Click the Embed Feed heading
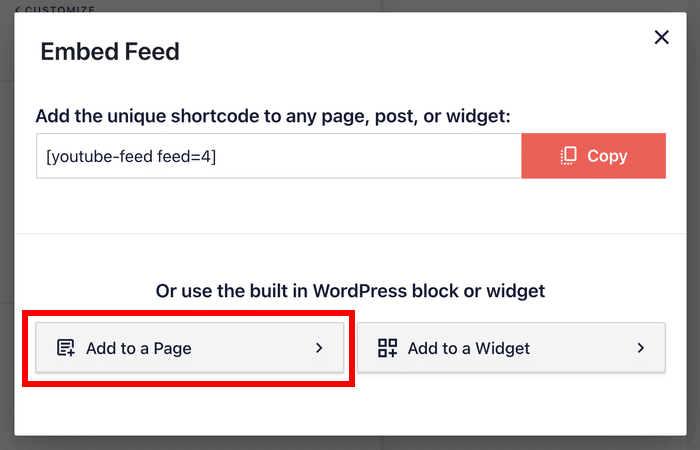The height and width of the screenshot is (450, 700). [110, 52]
